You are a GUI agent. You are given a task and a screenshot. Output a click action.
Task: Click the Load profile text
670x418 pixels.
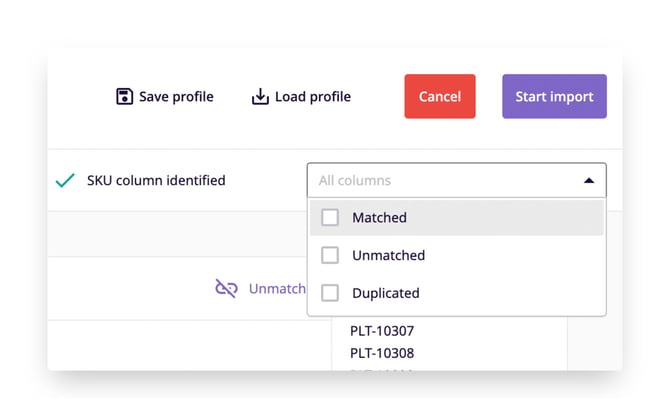(313, 97)
